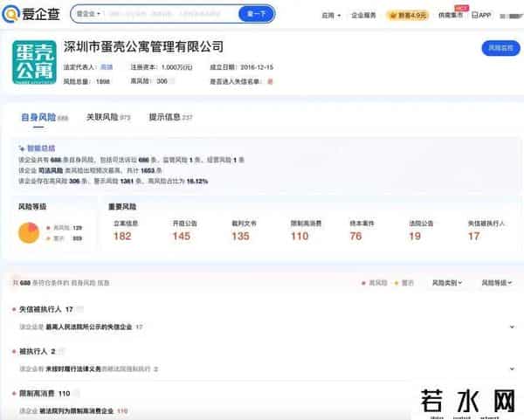
Task: Open the 应用 dropdown menu
Action: (331, 16)
